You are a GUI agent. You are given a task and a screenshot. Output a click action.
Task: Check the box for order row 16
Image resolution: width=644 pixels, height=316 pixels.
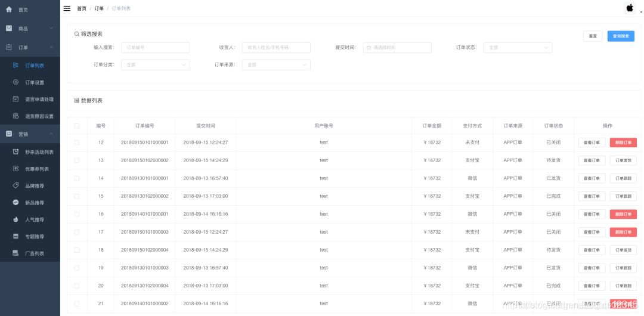click(x=77, y=214)
